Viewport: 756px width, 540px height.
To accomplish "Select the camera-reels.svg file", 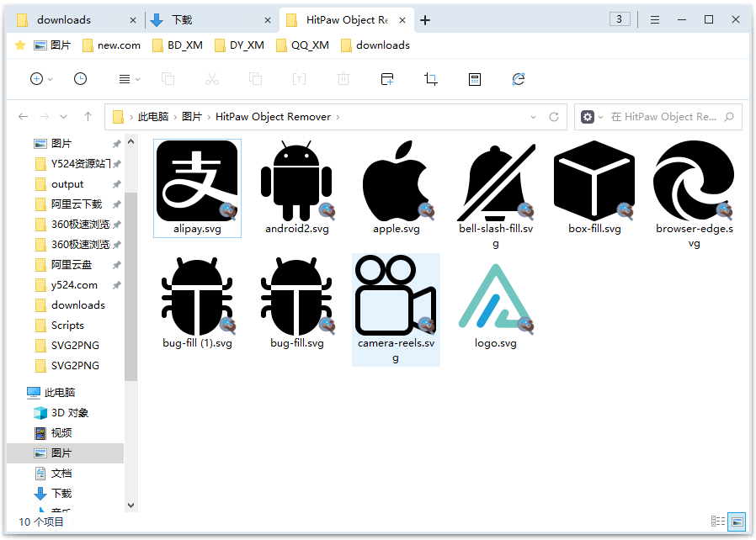I will tap(396, 310).
